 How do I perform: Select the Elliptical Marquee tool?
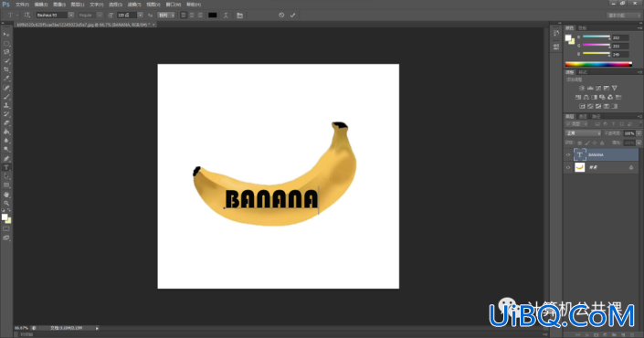pyautogui.click(x=6, y=43)
